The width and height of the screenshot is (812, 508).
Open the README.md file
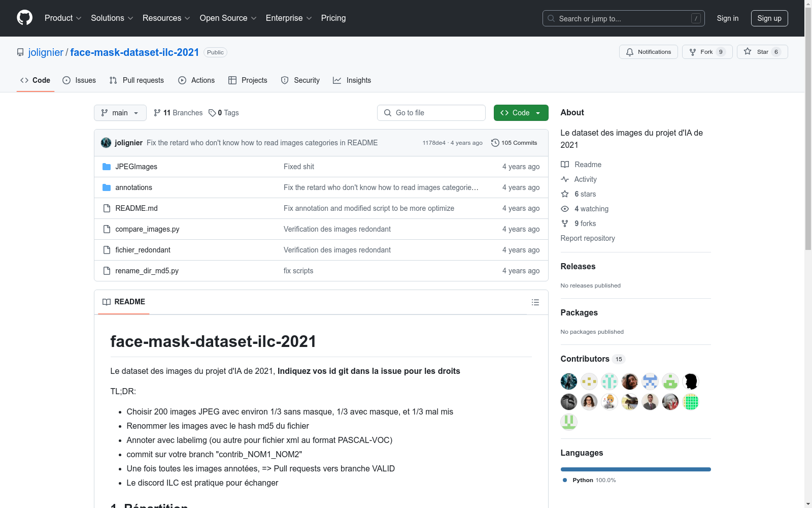click(x=137, y=208)
